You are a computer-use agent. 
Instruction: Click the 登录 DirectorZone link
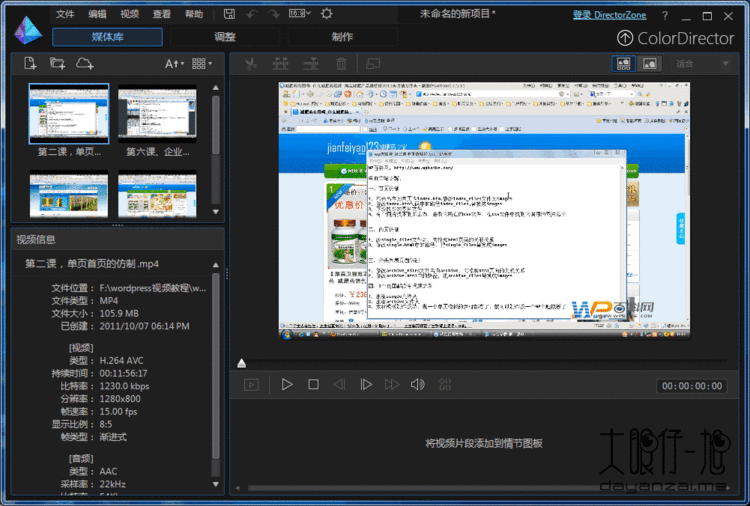point(609,15)
